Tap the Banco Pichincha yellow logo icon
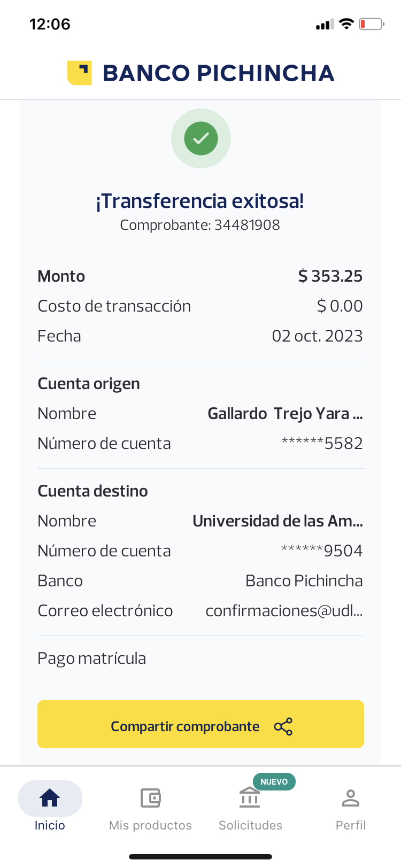The width and height of the screenshot is (401, 868). click(x=79, y=73)
